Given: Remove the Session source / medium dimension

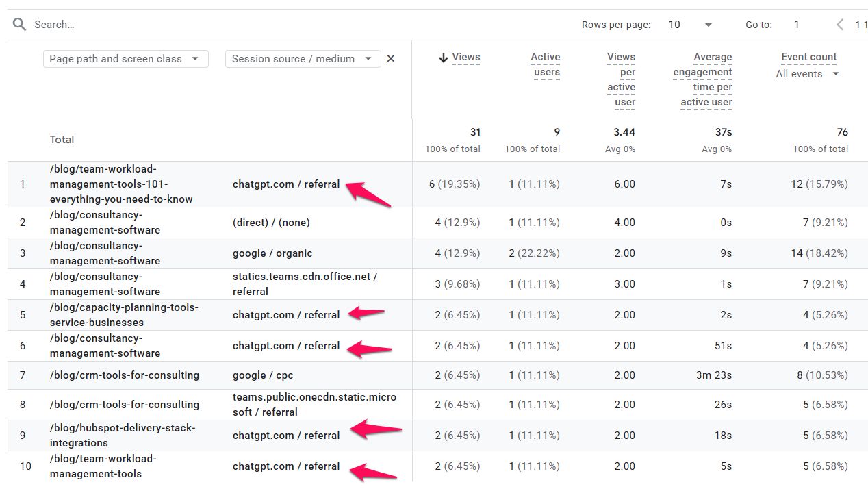Looking at the screenshot, I should click(391, 59).
